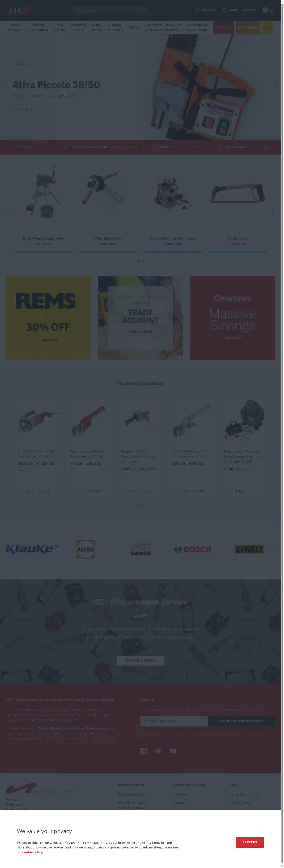The image size is (284, 868).
Task: Click the Sign In user icon
Action: tap(224, 10)
